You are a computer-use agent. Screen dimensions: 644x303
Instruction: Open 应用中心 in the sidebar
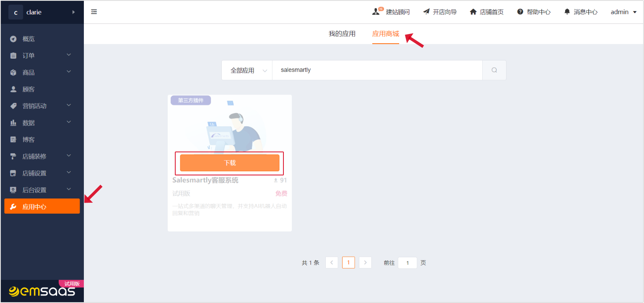42,206
